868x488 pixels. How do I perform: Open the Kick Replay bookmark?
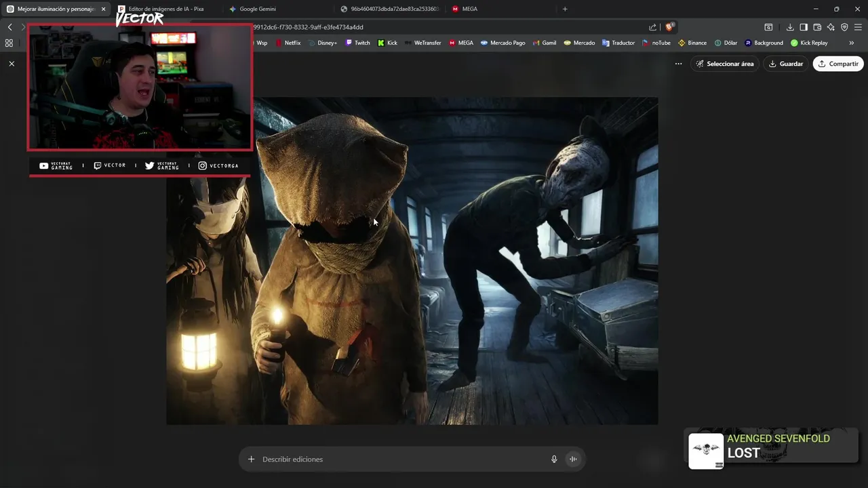pos(809,43)
